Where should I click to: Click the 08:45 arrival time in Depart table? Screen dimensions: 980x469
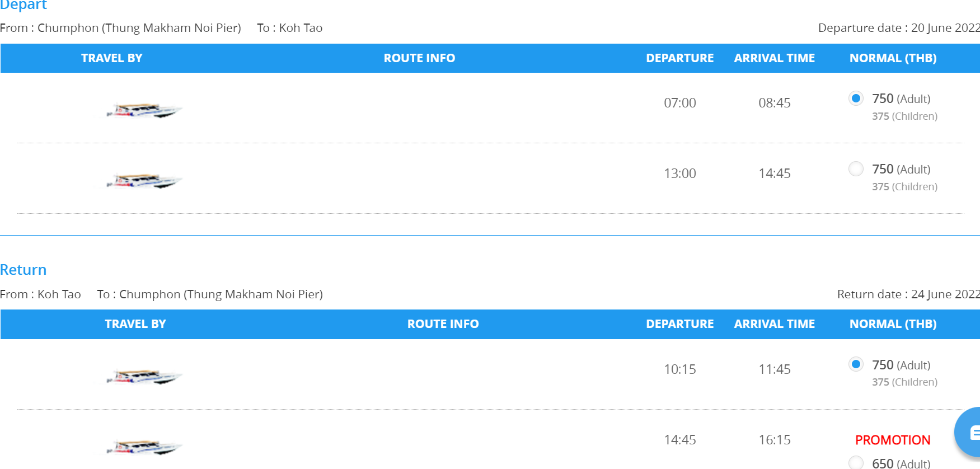tap(774, 103)
